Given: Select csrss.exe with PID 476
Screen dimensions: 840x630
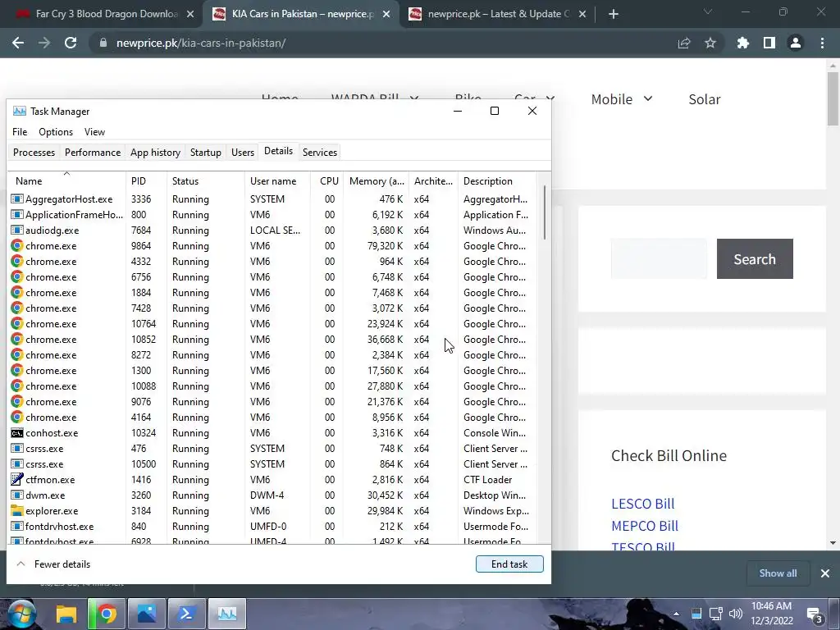Looking at the screenshot, I should point(272,449).
